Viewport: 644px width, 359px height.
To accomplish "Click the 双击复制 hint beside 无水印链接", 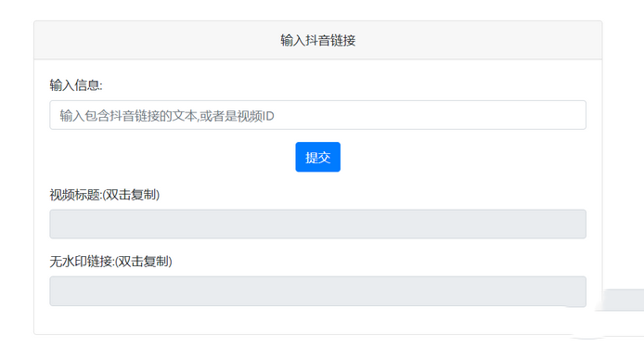I will [x=144, y=262].
